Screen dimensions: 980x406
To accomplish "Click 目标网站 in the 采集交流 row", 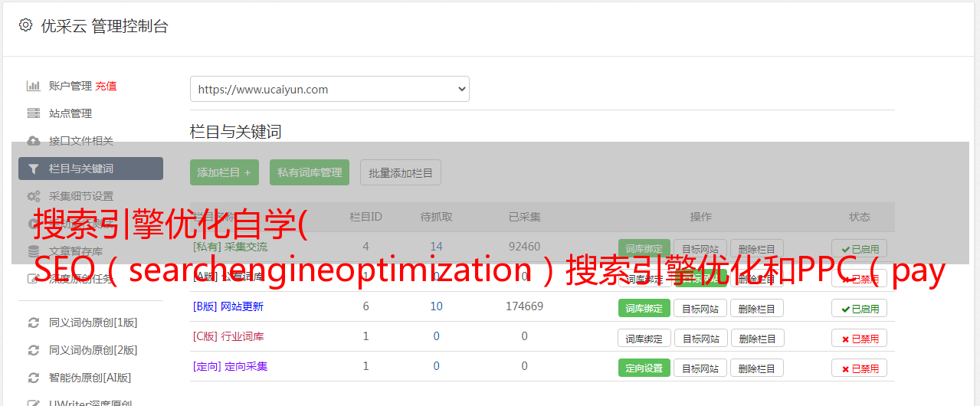I will coord(700,248).
